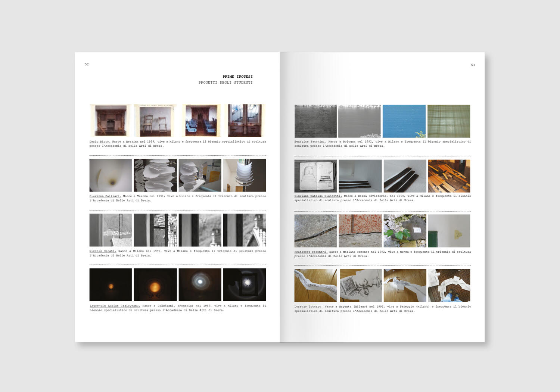Open the Giovanna Calliari name link
Screen dimensions: 560x392
tap(105, 196)
